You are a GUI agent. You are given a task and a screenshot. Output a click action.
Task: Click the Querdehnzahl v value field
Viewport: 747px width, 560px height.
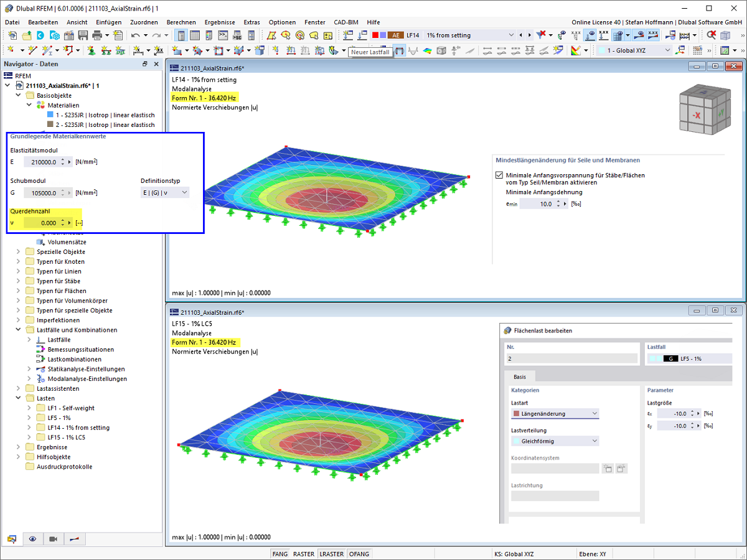coord(41,223)
